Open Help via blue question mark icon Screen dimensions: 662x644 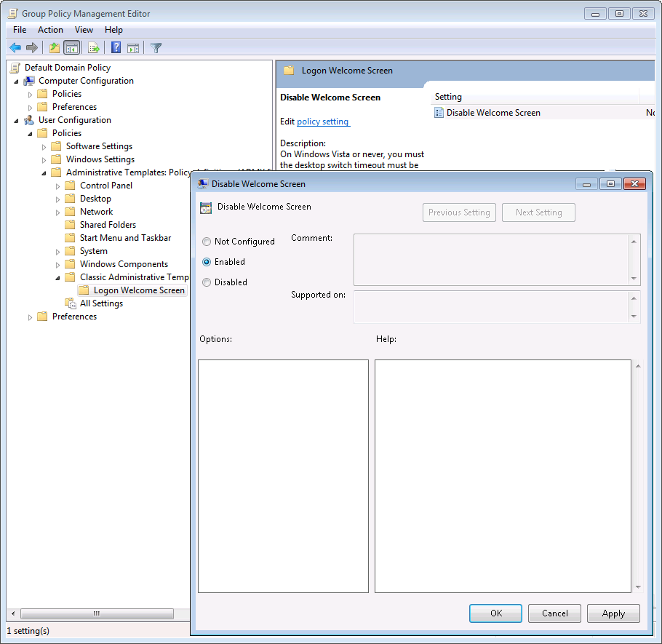coord(116,48)
